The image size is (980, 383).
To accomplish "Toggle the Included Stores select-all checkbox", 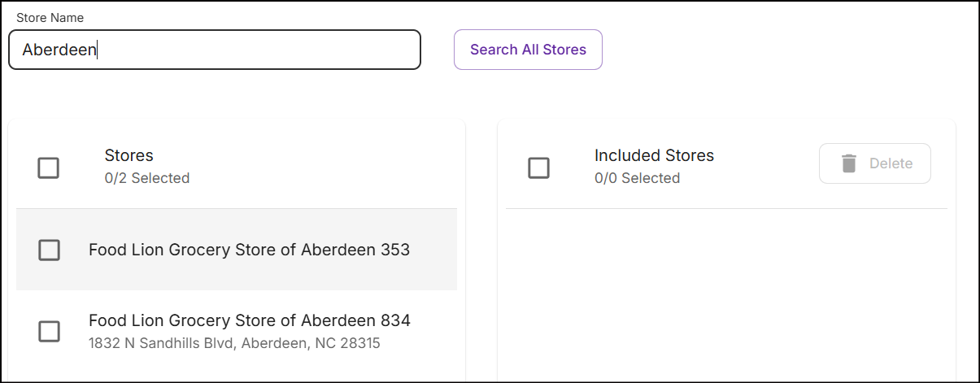I will tap(538, 168).
